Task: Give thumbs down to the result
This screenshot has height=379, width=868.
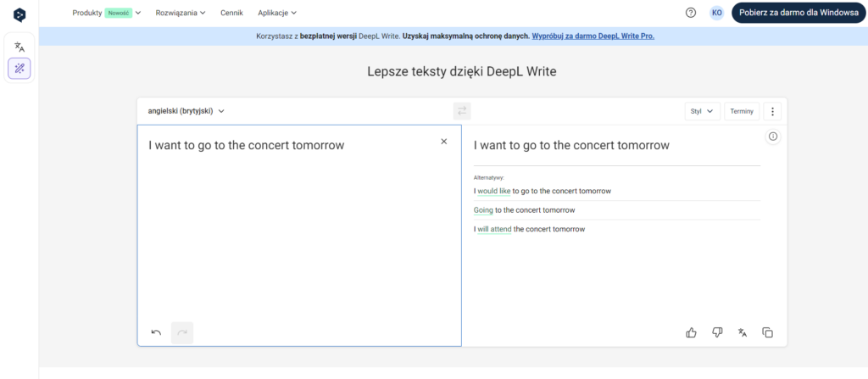Action: tap(717, 332)
